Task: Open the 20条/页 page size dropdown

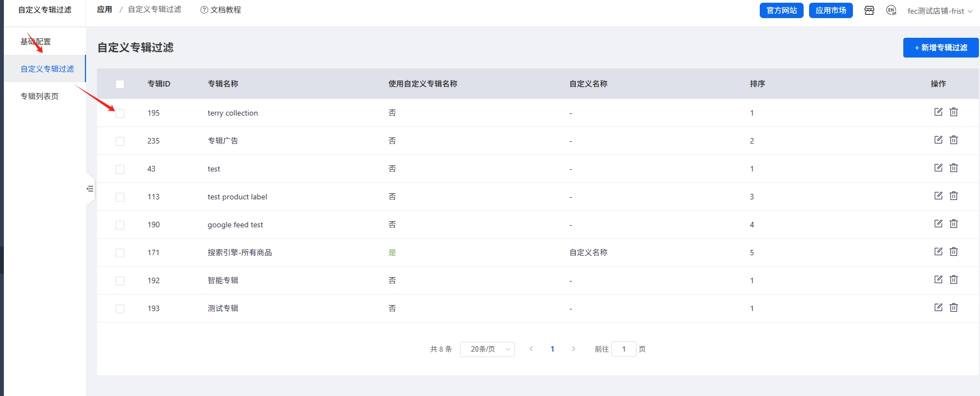Action: pyautogui.click(x=487, y=349)
